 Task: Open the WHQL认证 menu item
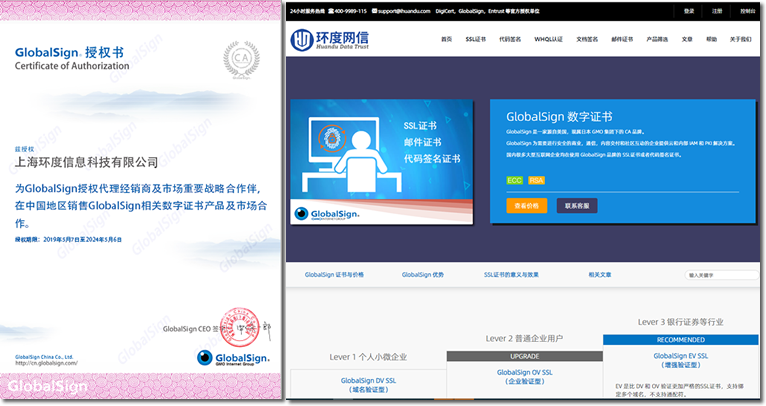(x=549, y=39)
